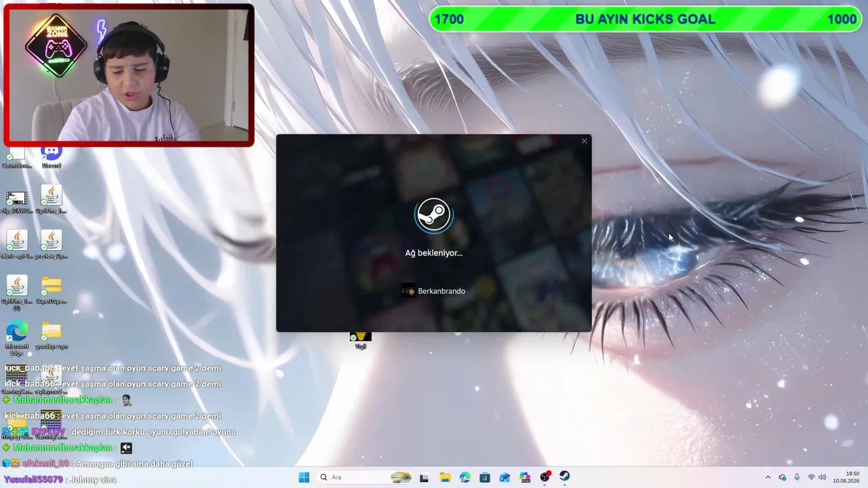Click the "BU AYIN KICKS GOAL" bar text
Image resolution: width=868 pixels, height=488 pixels.
pyautogui.click(x=645, y=19)
